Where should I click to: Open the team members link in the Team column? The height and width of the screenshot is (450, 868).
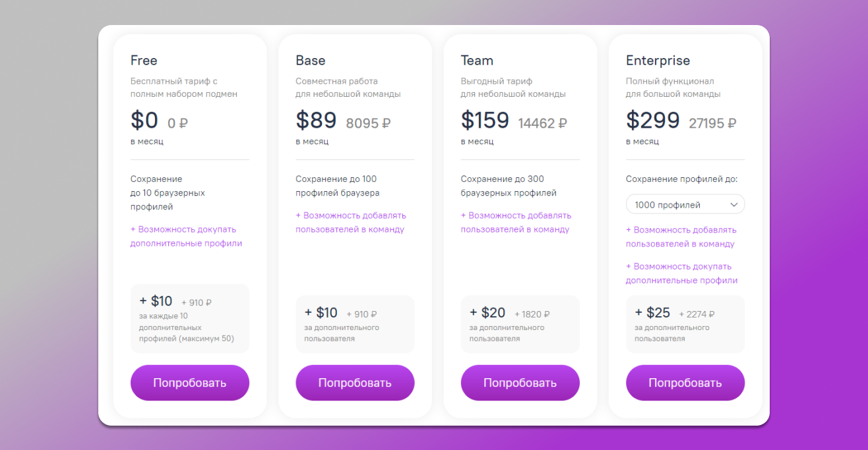(x=516, y=222)
